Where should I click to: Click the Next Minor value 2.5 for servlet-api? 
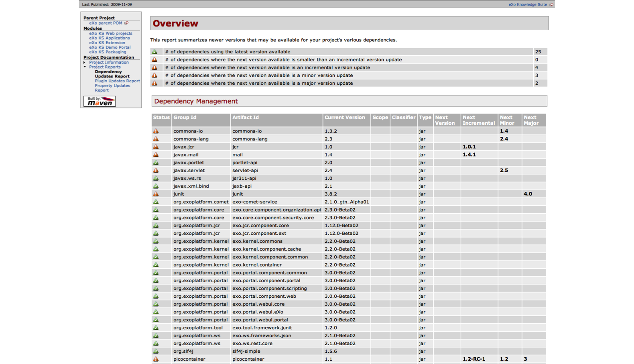(x=504, y=171)
